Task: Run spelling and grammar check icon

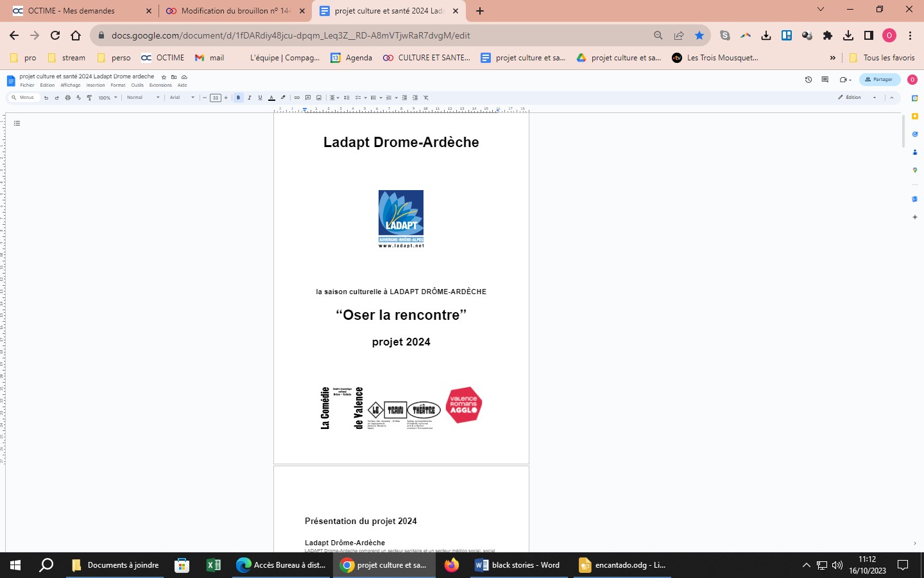Action: tap(78, 98)
